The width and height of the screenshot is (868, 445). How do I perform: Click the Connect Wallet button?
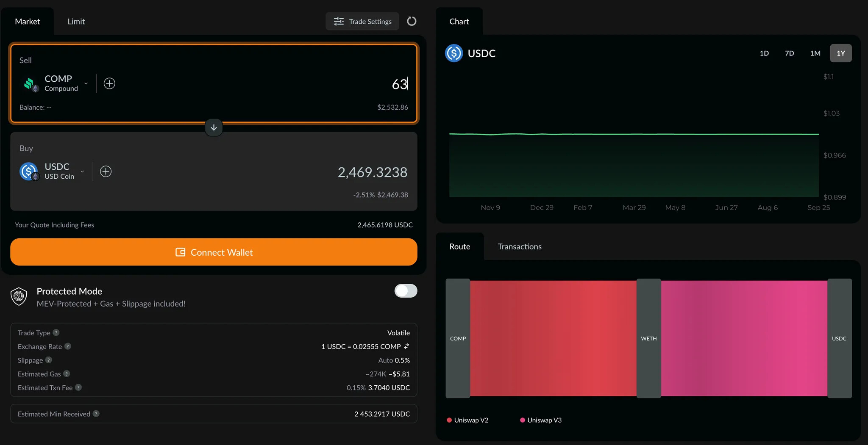tap(214, 252)
